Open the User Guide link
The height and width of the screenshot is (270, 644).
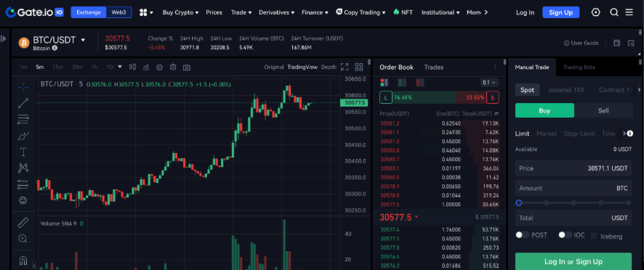point(581,43)
